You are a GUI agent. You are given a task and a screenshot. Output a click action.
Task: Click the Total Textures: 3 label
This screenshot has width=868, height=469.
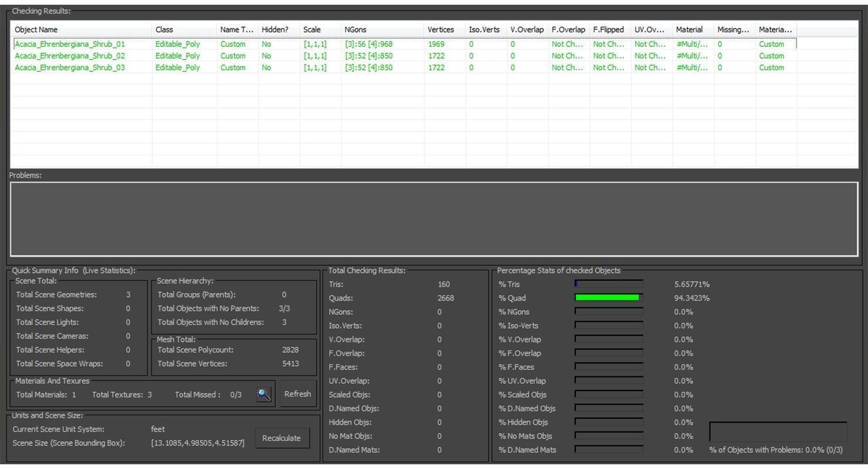coord(122,395)
